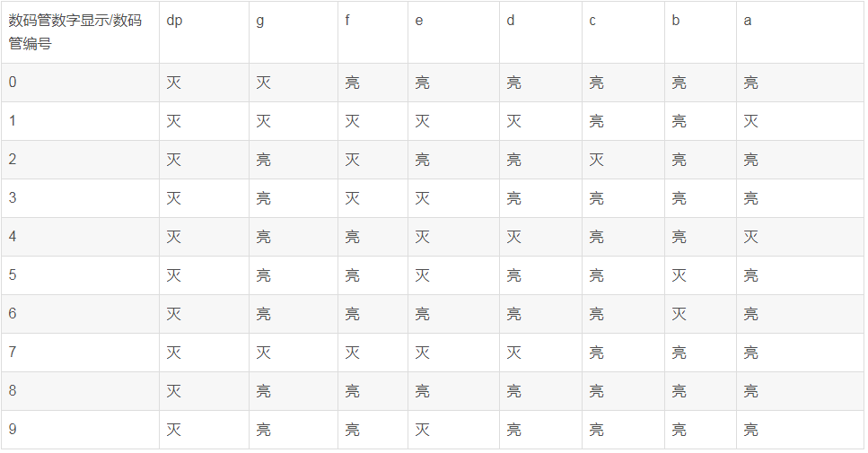
Task: Click the 'a' column header
Action: pyautogui.click(x=748, y=21)
